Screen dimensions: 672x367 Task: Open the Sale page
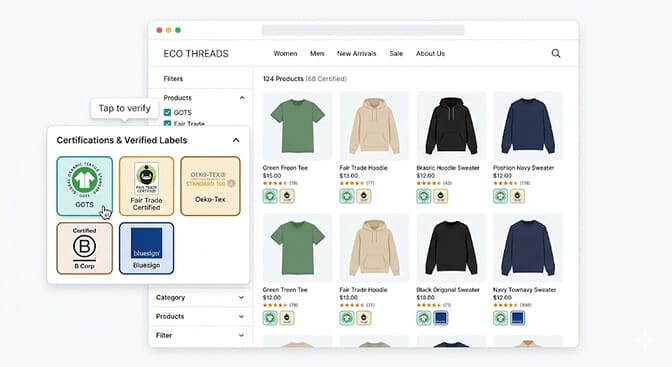[x=396, y=54]
